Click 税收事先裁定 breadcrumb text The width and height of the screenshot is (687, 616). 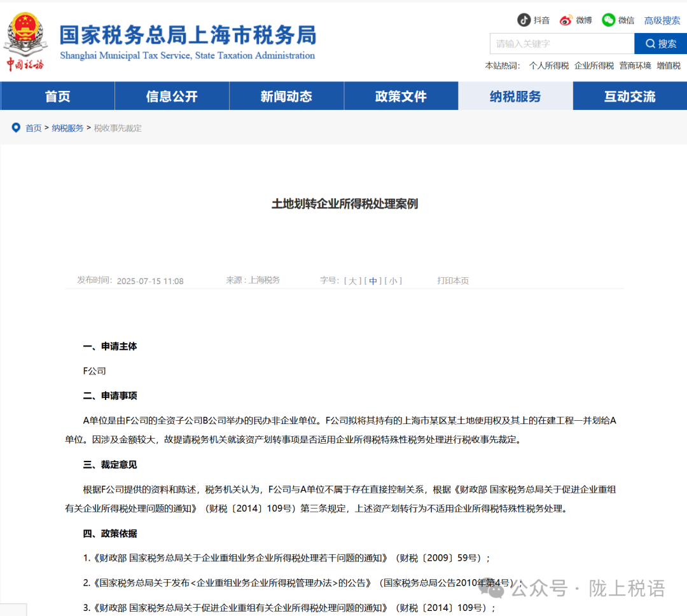tap(118, 128)
